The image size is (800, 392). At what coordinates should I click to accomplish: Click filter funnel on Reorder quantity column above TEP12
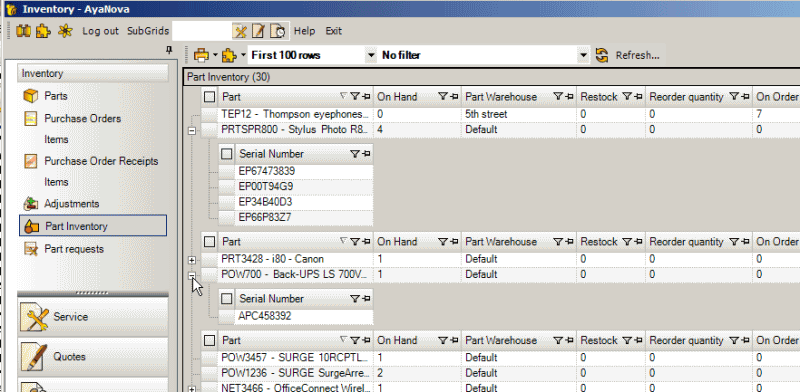(x=734, y=96)
